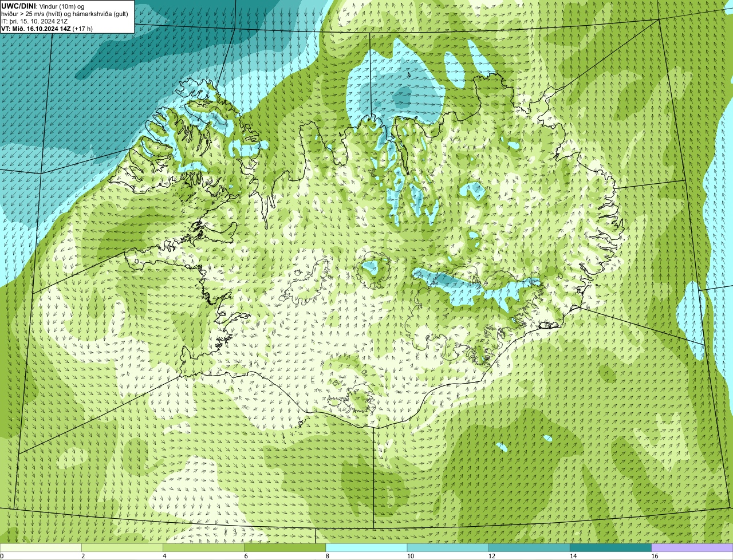Click the '12' label on the color scale
The height and width of the screenshot is (560, 733).
[491, 556]
